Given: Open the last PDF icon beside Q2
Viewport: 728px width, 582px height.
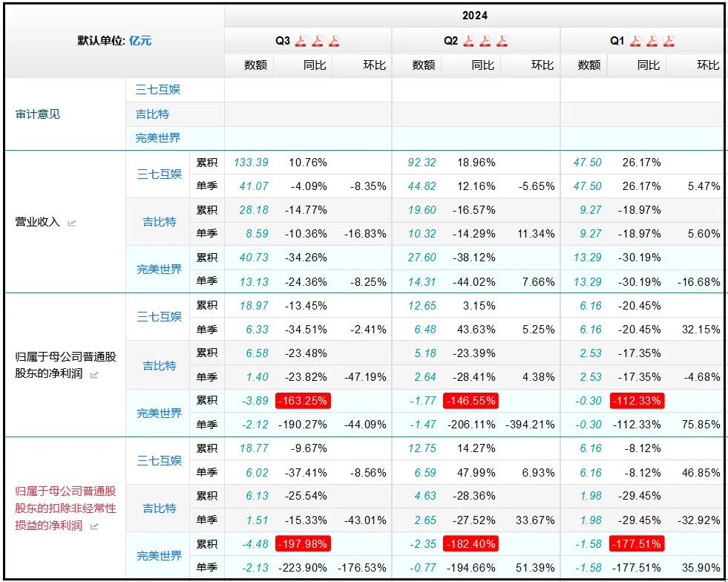Looking at the screenshot, I should (502, 41).
